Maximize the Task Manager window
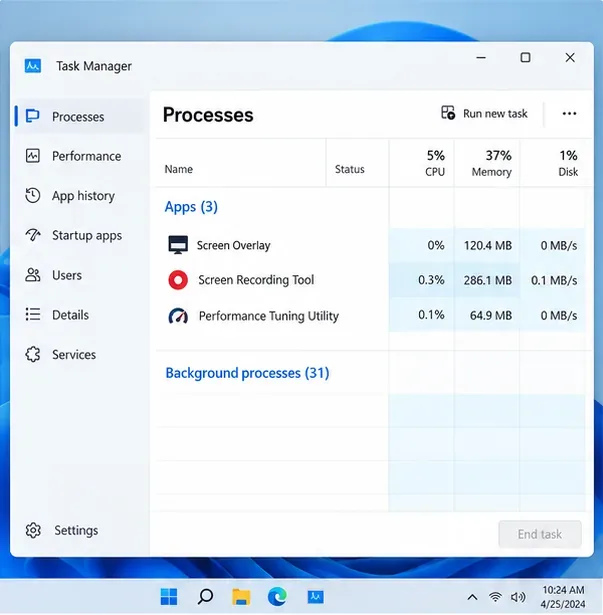603x615 pixels. (525, 58)
